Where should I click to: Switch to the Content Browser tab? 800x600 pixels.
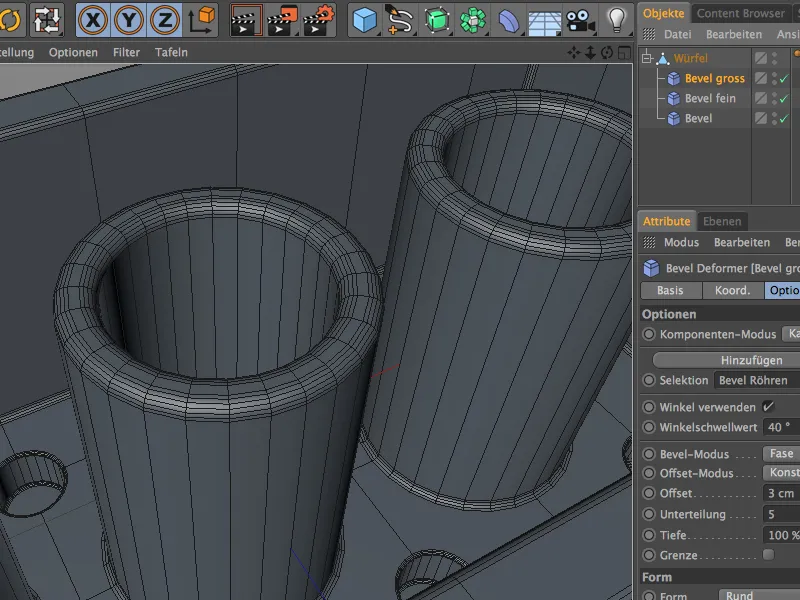(x=740, y=13)
